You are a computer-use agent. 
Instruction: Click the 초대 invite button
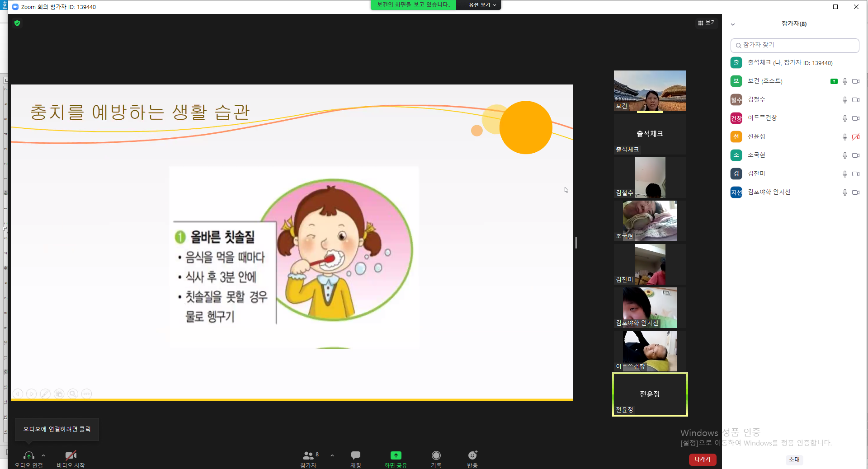794,460
